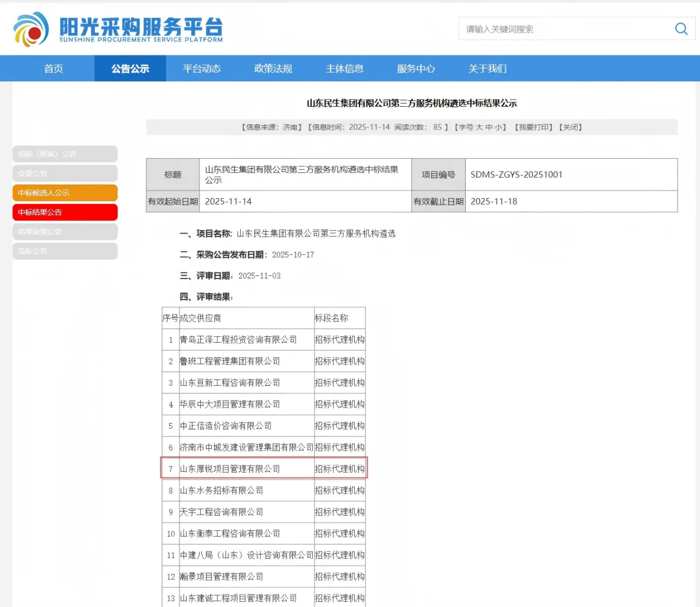Click row 中正信造价咨询有限公司

tap(264, 426)
